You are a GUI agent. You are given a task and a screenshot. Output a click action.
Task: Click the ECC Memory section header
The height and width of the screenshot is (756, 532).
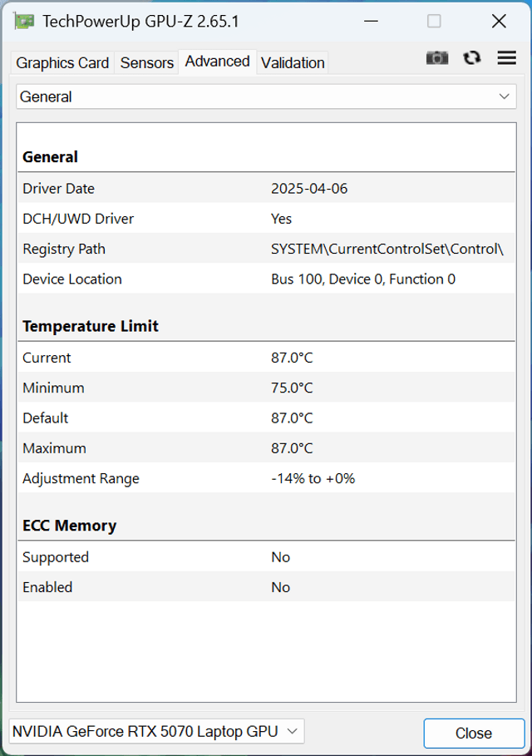(x=69, y=526)
